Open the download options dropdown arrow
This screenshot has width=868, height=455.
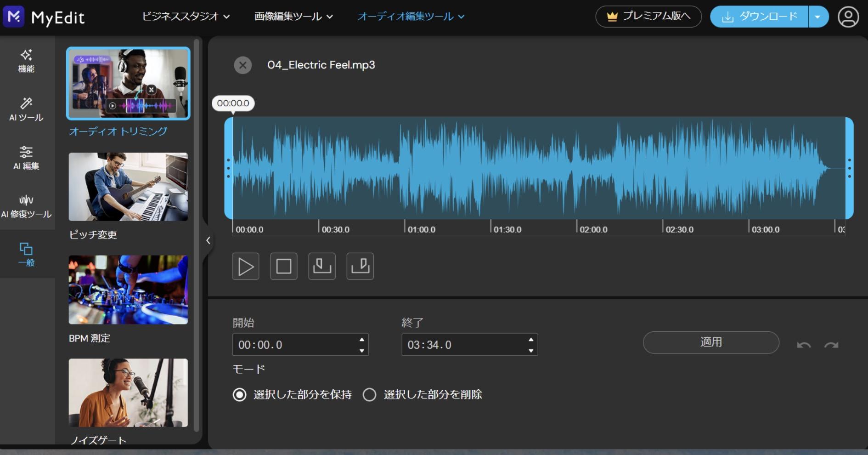coord(818,17)
